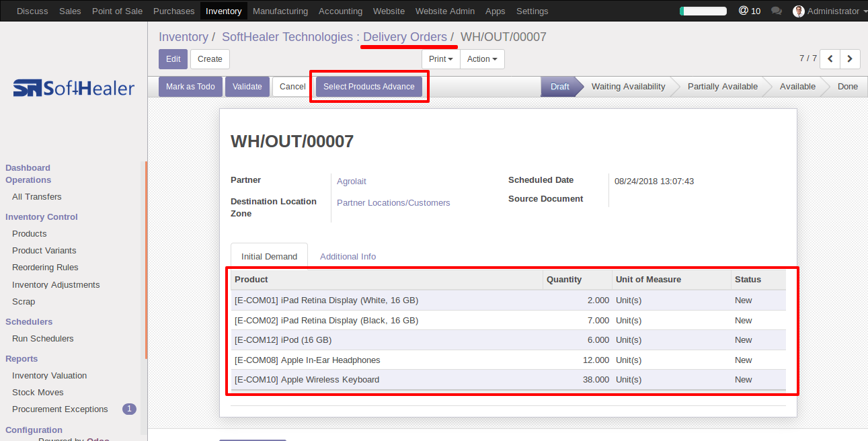Go to next record arrow
The image size is (868, 441).
click(850, 59)
